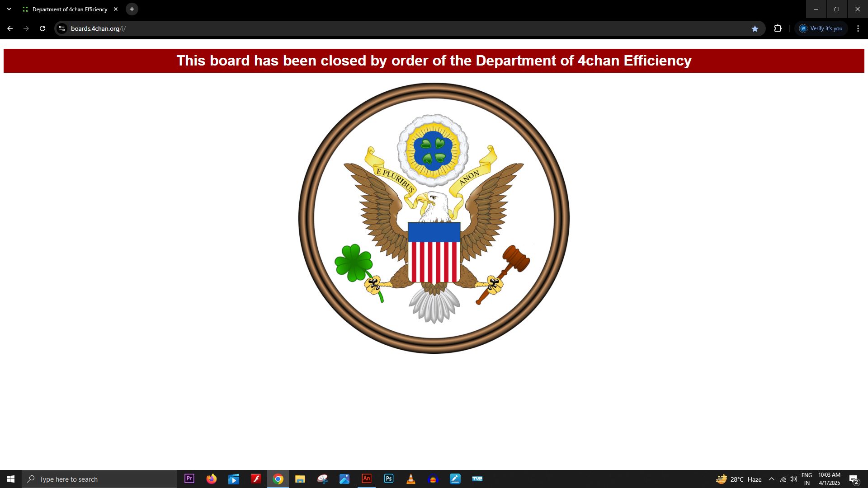The height and width of the screenshot is (488, 868).
Task: Open the 28°C Haze weather widget
Action: [739, 479]
